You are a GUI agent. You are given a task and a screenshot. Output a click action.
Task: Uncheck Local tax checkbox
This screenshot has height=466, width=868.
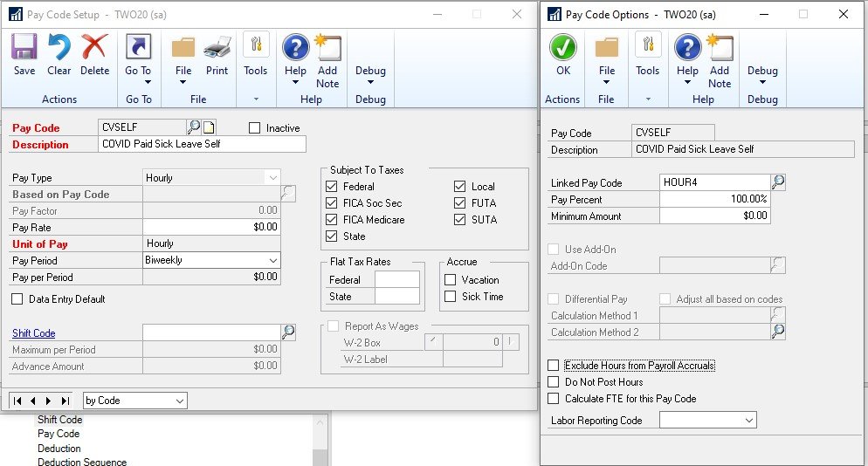coord(460,187)
